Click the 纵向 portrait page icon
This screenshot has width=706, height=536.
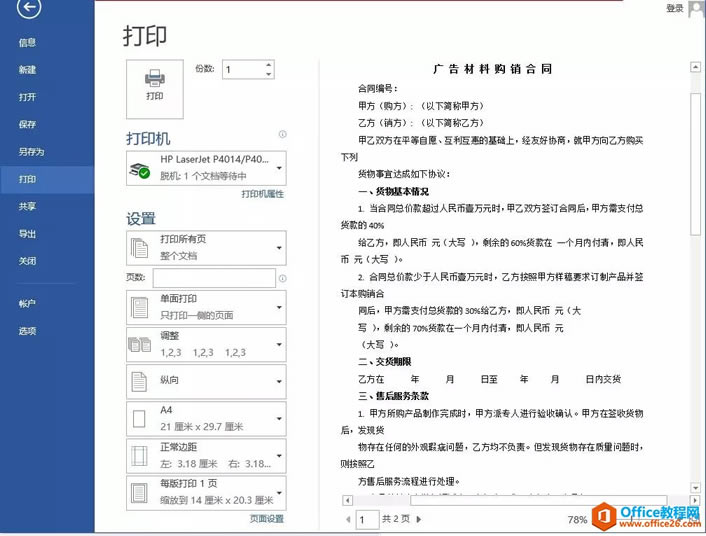139,382
